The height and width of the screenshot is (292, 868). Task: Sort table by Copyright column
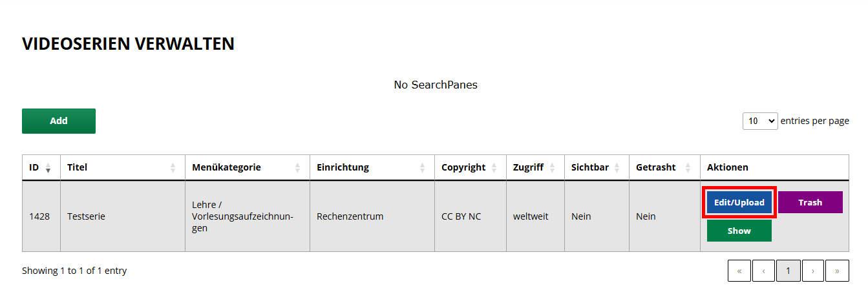469,167
